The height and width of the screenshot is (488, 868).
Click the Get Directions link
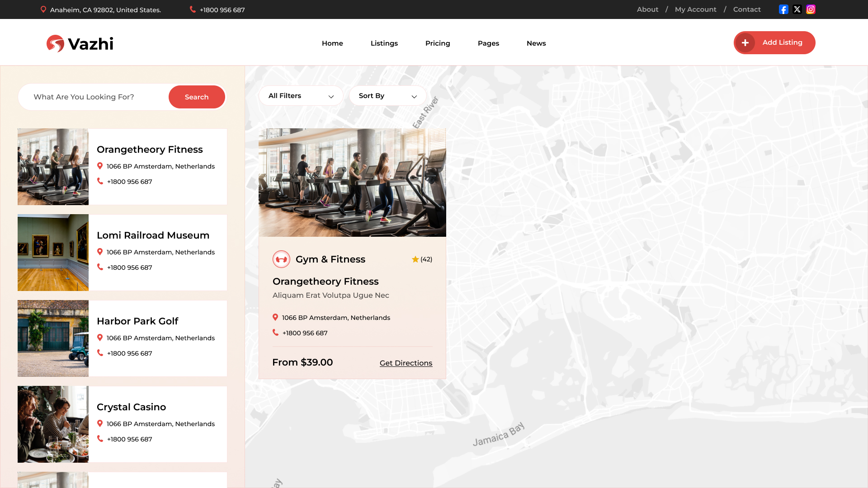[406, 363]
